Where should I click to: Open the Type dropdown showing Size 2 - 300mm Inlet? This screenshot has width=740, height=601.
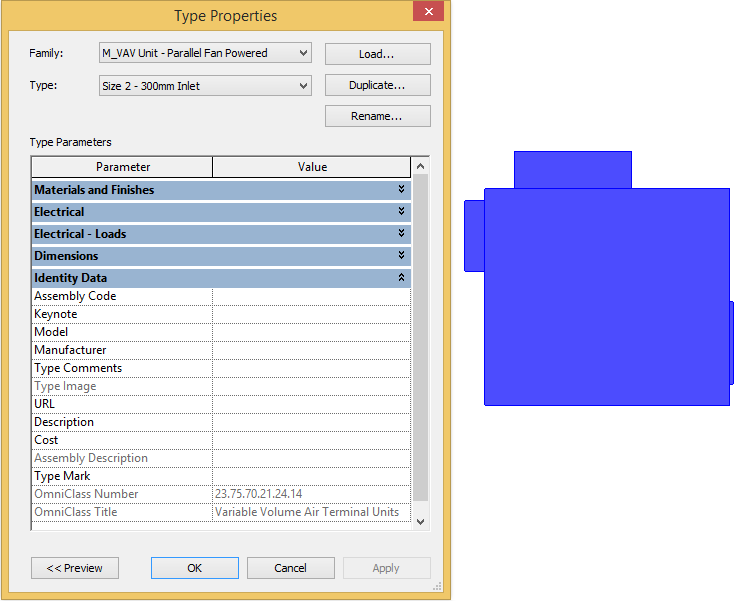tap(205, 85)
